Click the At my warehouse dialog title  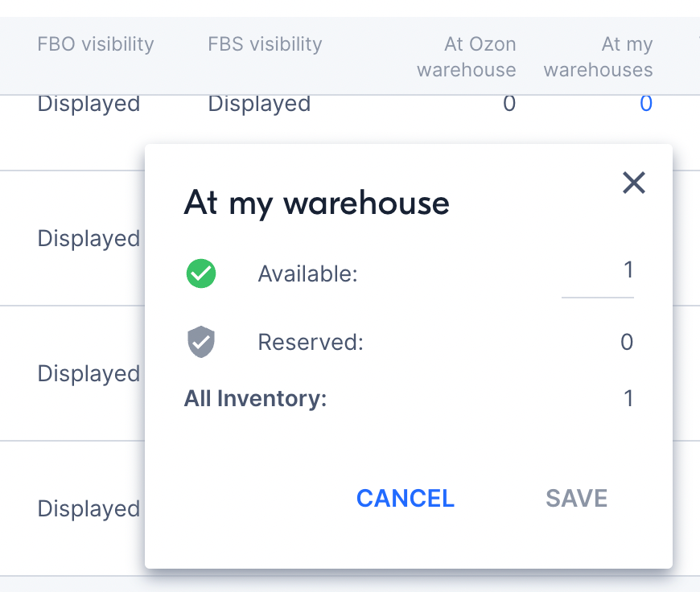tap(316, 203)
